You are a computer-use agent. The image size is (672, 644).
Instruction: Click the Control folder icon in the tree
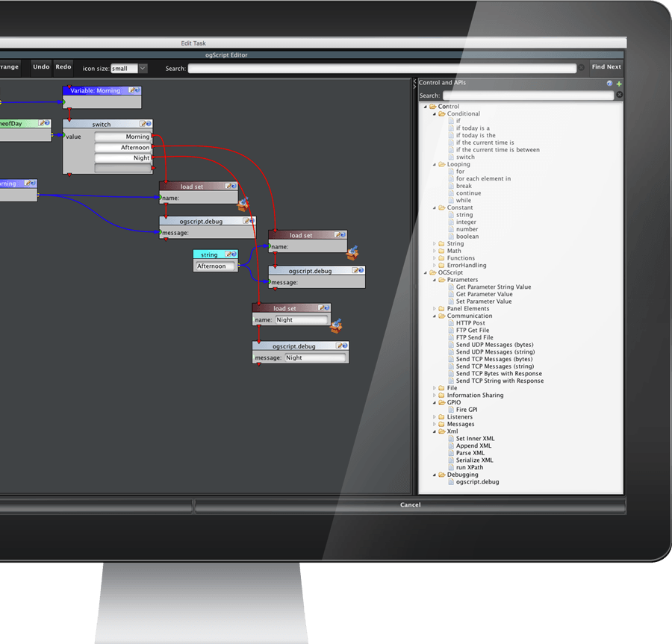[x=433, y=107]
